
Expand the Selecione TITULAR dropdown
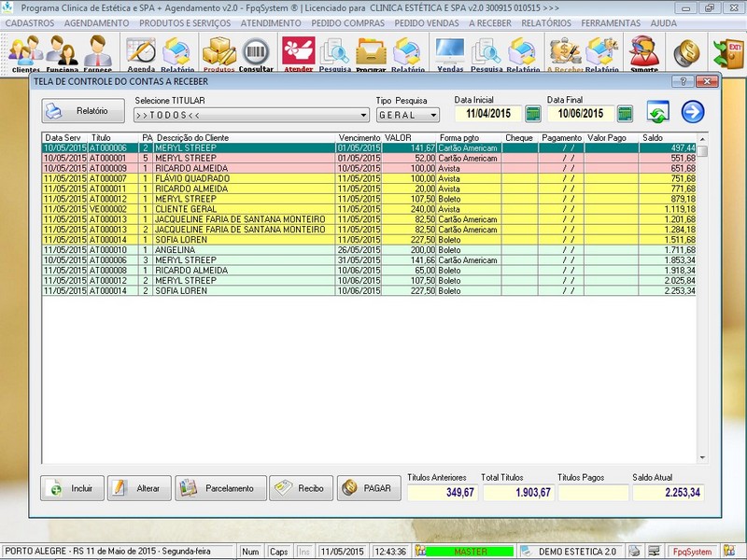(x=363, y=115)
